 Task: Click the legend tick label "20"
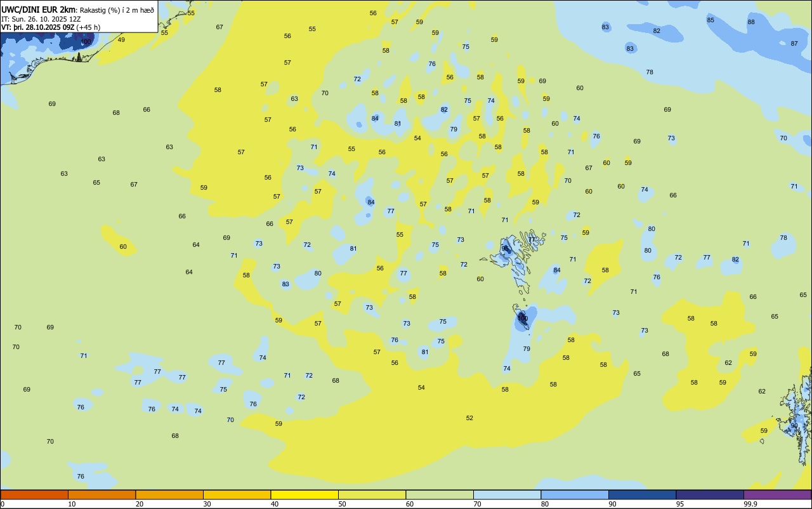pyautogui.click(x=139, y=504)
